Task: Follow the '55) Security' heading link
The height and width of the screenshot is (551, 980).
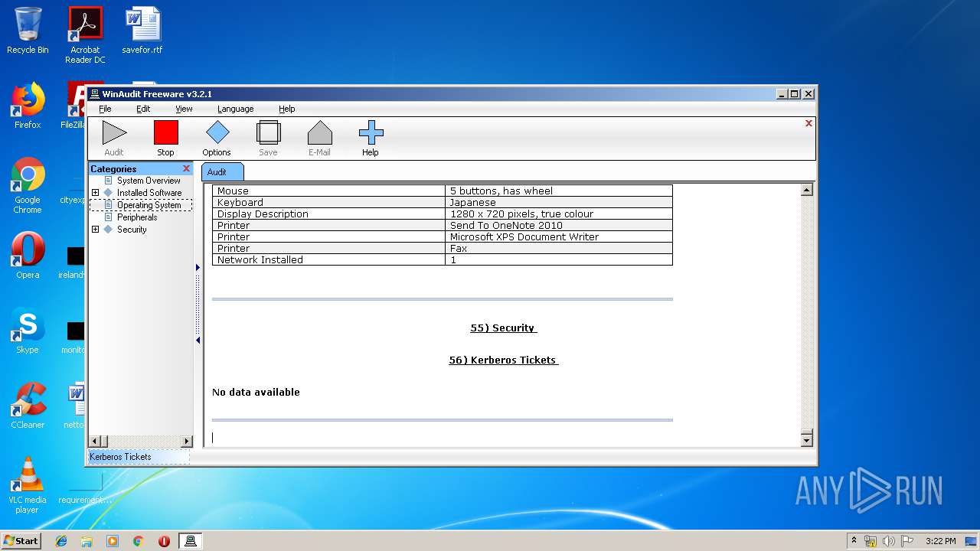Action: click(503, 328)
